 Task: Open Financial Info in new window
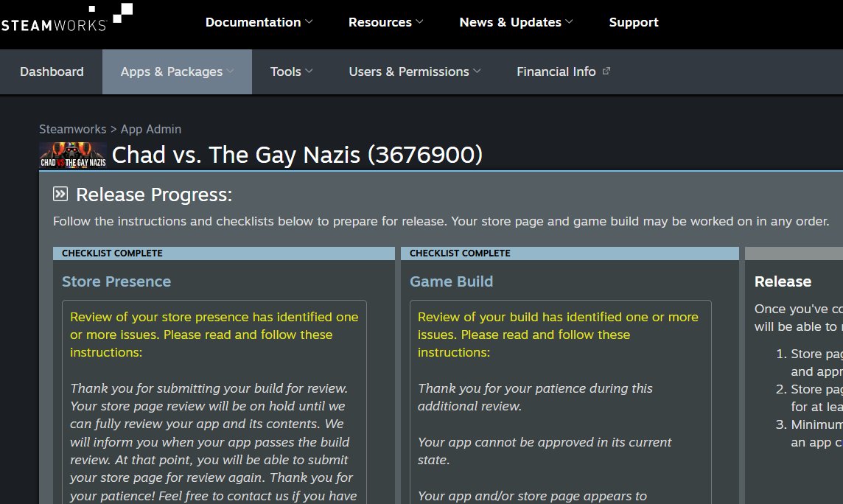click(x=556, y=71)
